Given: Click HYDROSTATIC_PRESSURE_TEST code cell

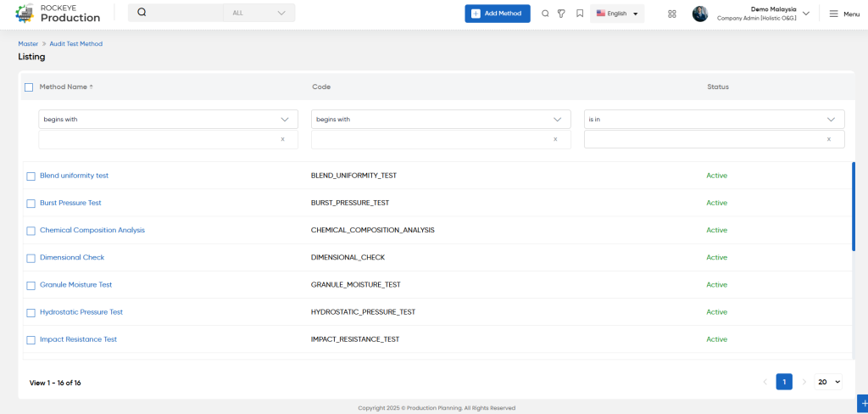Looking at the screenshot, I should 363,312.
